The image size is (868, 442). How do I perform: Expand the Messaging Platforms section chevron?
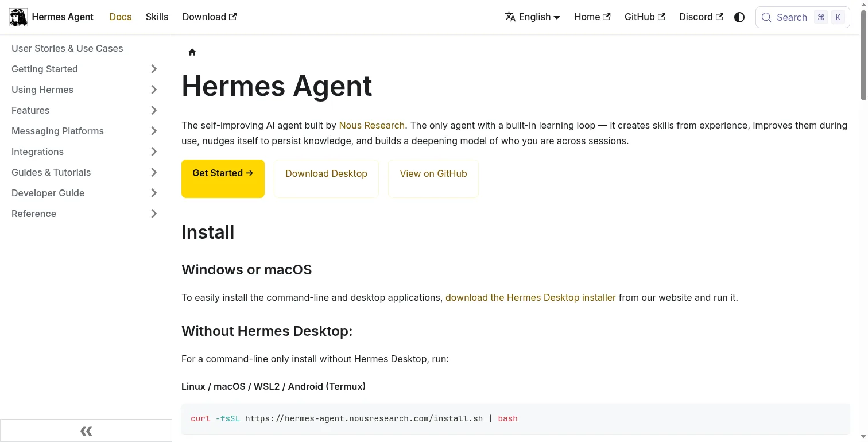tap(154, 131)
